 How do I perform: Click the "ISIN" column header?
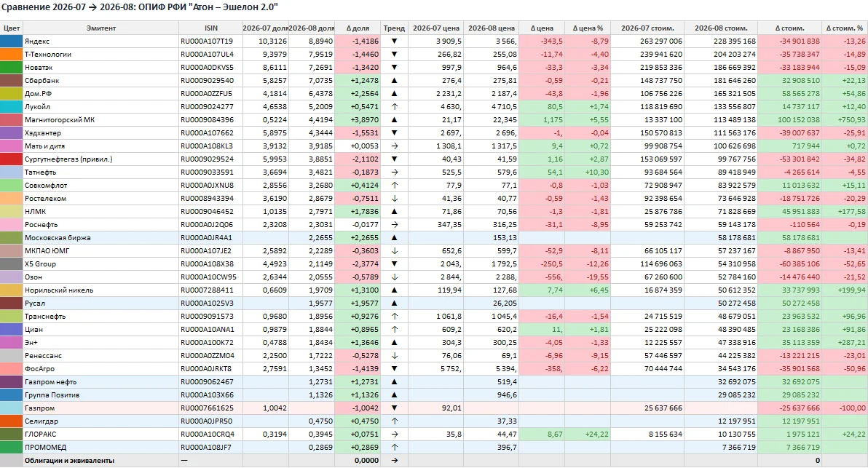coord(211,28)
